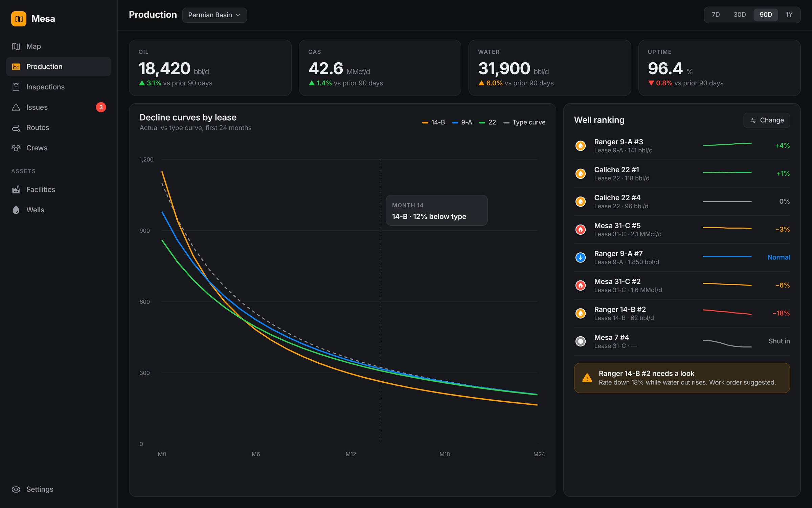Viewport: 812px width, 508px height.
Task: Navigate to Facilities under Assets
Action: pos(59,190)
